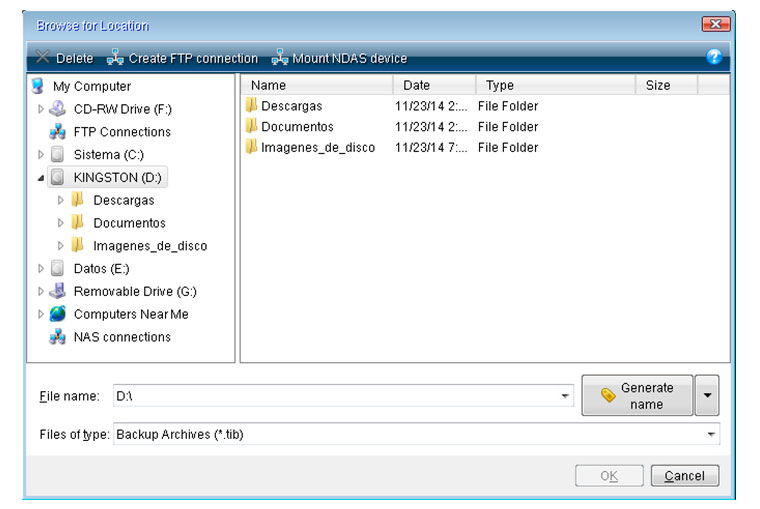Click the tag icon on Generate name
The image size is (760, 509).
click(608, 395)
